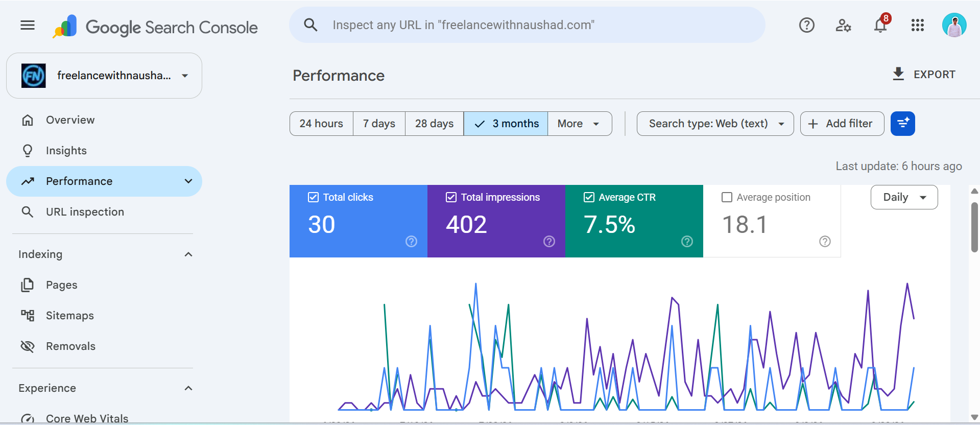Open the account profile avatar
This screenshot has width=980, height=425.
coord(954,25)
